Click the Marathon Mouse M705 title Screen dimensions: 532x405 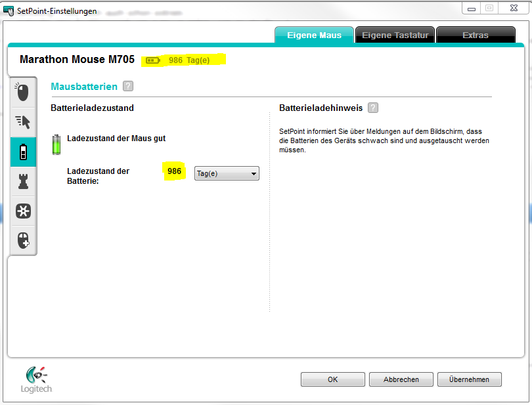tap(77, 59)
